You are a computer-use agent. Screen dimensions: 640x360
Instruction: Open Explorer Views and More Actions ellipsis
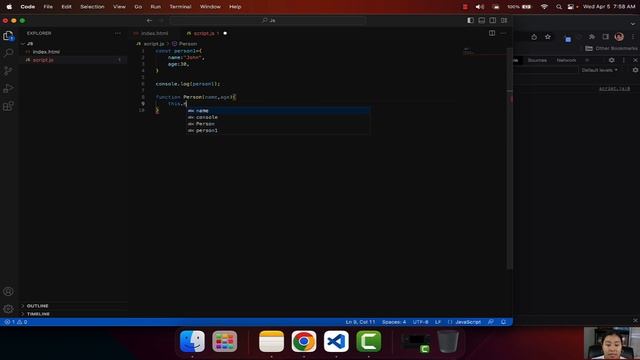118,33
